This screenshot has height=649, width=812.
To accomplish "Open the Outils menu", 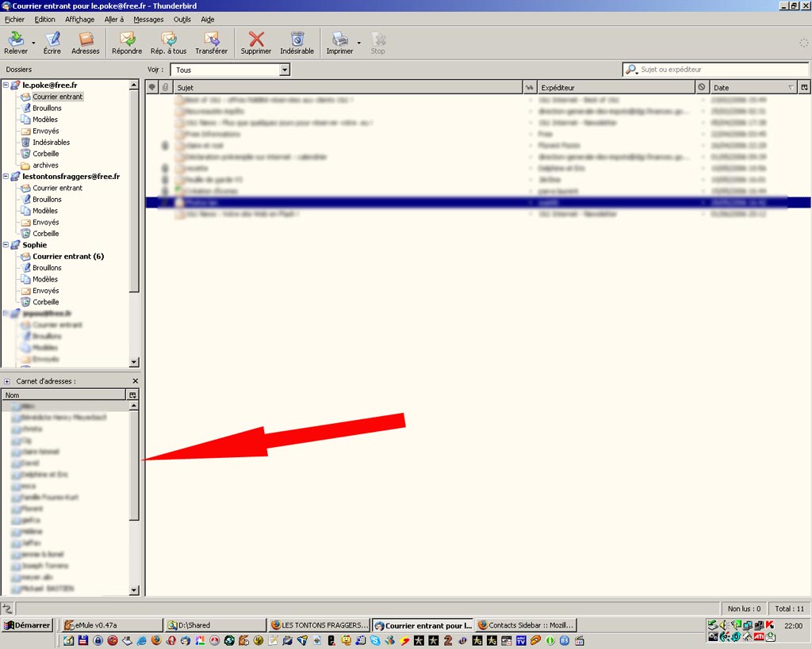I will (182, 19).
